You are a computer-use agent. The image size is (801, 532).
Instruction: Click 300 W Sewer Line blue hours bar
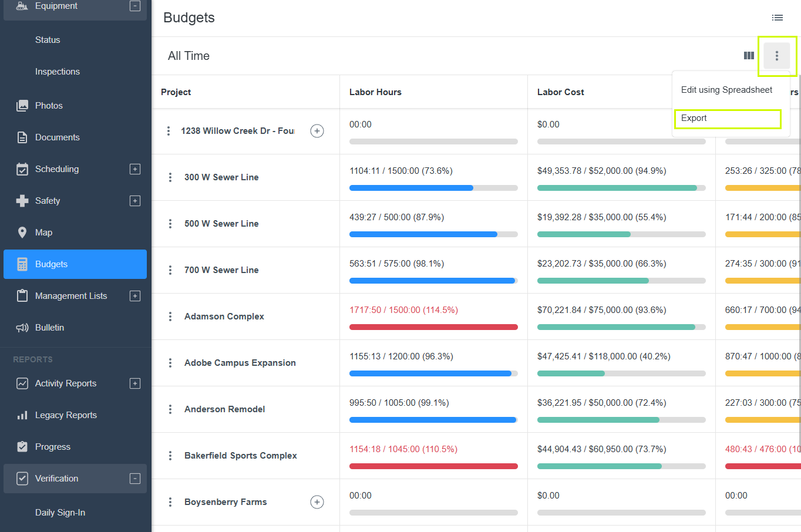[411, 188]
